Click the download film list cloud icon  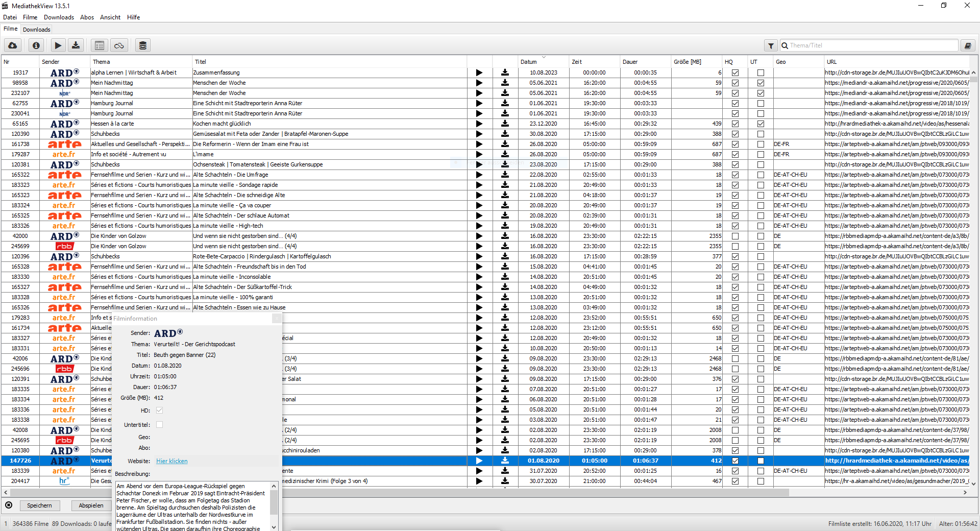(13, 45)
